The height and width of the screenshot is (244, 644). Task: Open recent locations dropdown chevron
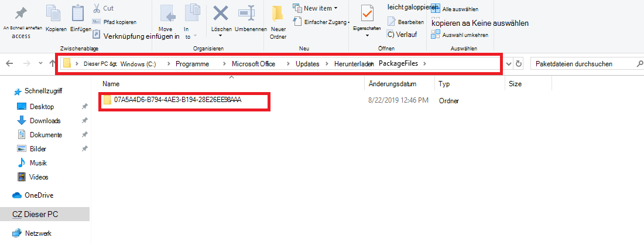(x=40, y=63)
